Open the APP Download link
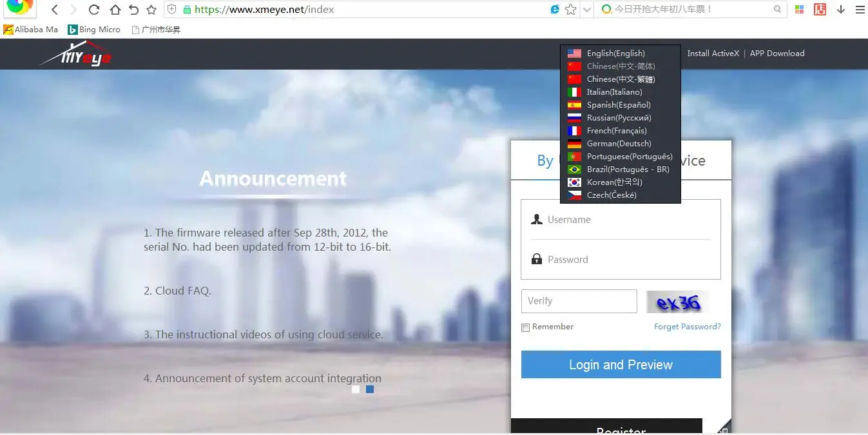Screen dimensions: 868x435 [777, 53]
